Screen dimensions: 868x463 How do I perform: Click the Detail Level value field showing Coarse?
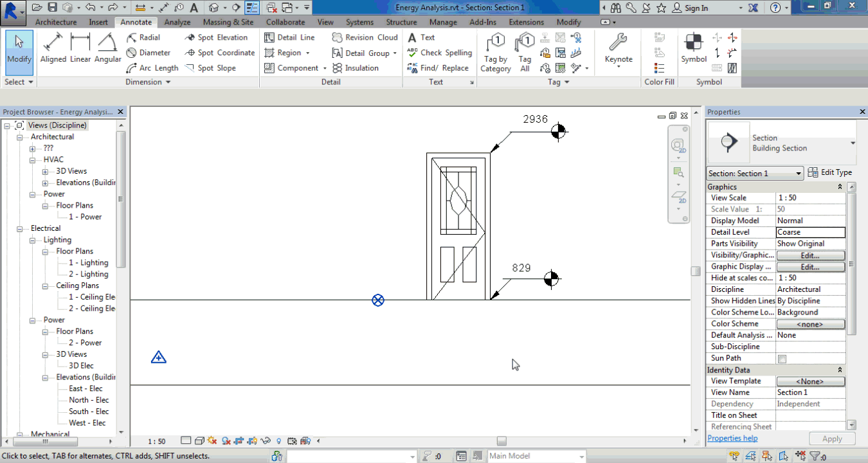(810, 232)
